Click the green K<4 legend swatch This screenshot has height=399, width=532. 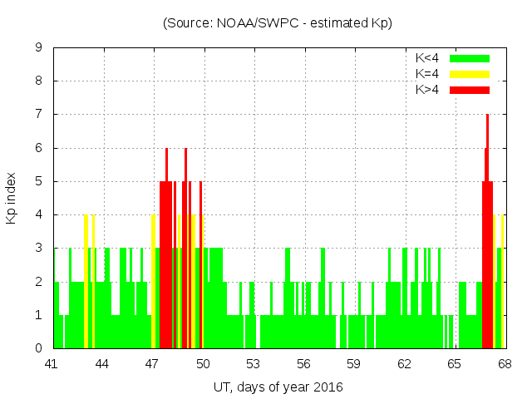[x=470, y=58]
